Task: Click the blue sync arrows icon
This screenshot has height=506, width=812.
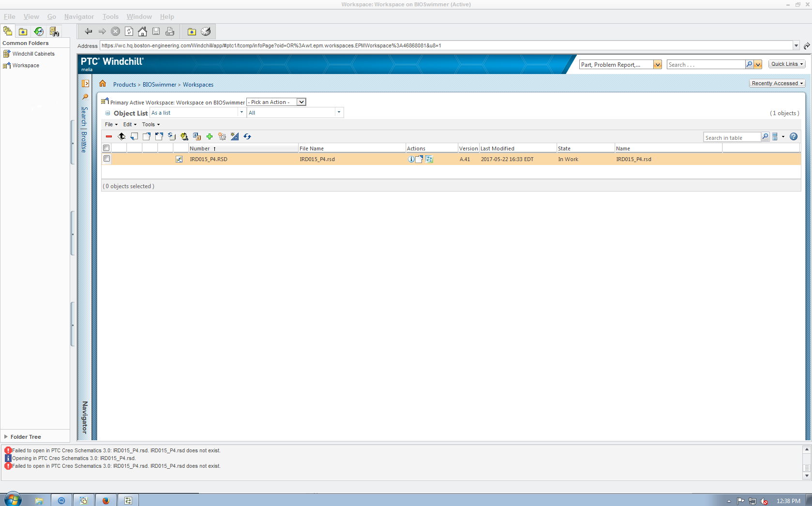Action: click(247, 136)
